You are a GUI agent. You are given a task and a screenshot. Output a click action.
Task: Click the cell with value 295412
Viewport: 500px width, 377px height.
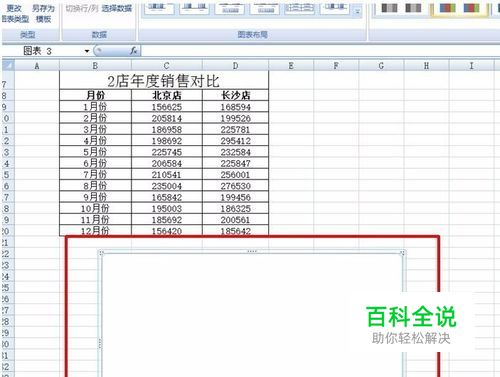coord(235,141)
